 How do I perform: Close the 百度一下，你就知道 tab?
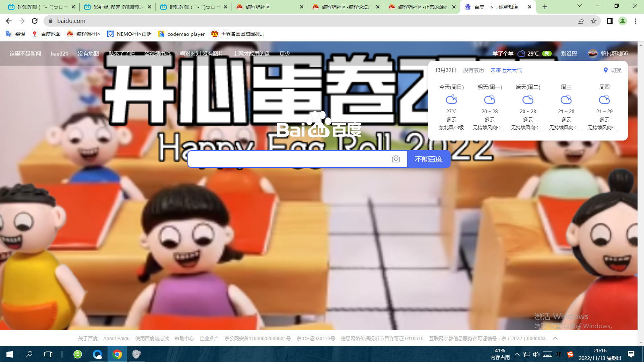click(x=530, y=7)
